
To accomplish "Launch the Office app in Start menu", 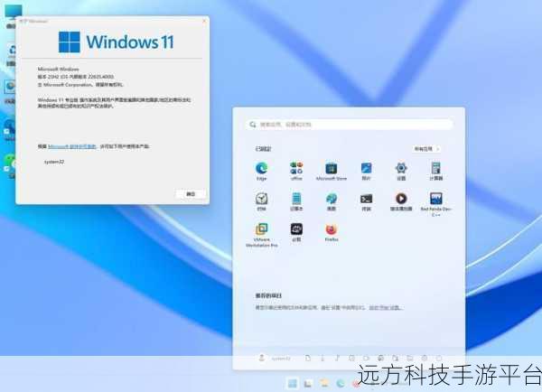I will click(296, 171).
